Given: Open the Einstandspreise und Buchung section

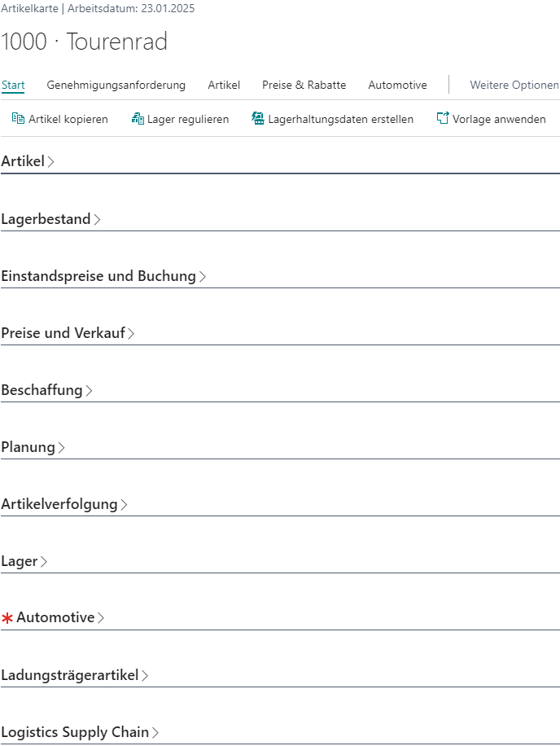Looking at the screenshot, I should 104,276.
